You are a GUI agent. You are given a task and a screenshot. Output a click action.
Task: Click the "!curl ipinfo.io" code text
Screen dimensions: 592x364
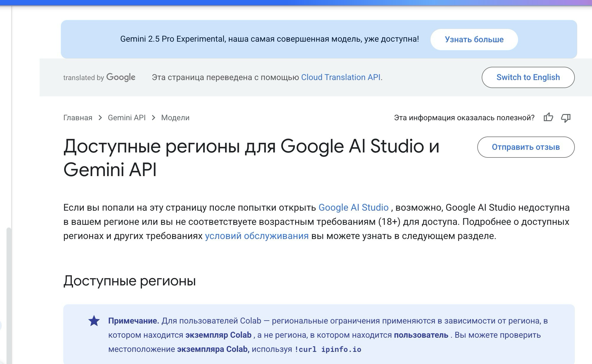(x=328, y=349)
